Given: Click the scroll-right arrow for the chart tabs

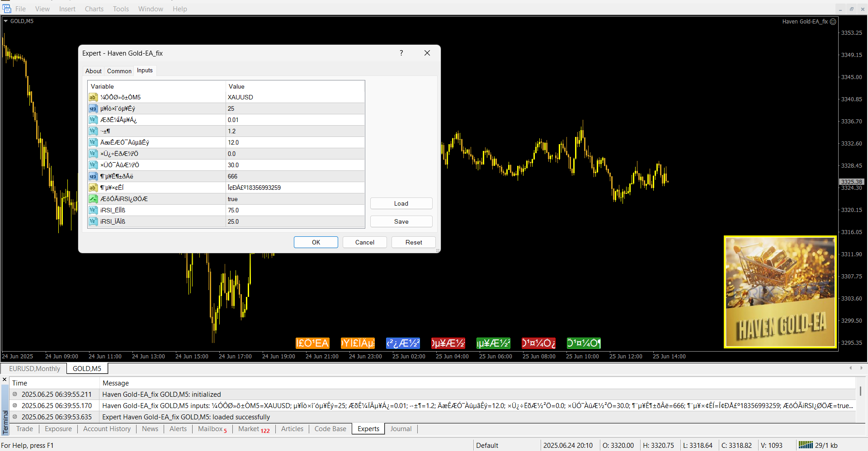Looking at the screenshot, I should click(861, 368).
